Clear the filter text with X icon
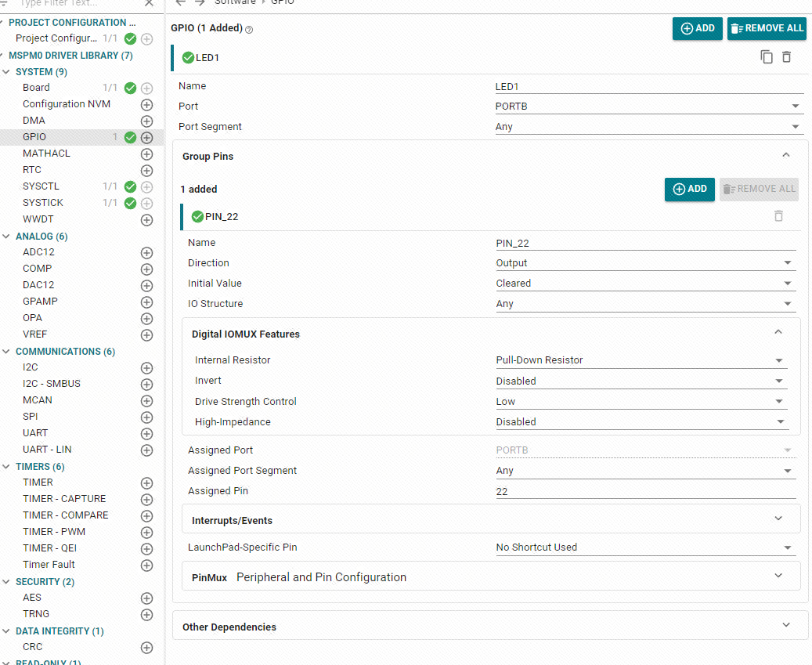812x665 pixels. (149, 3)
